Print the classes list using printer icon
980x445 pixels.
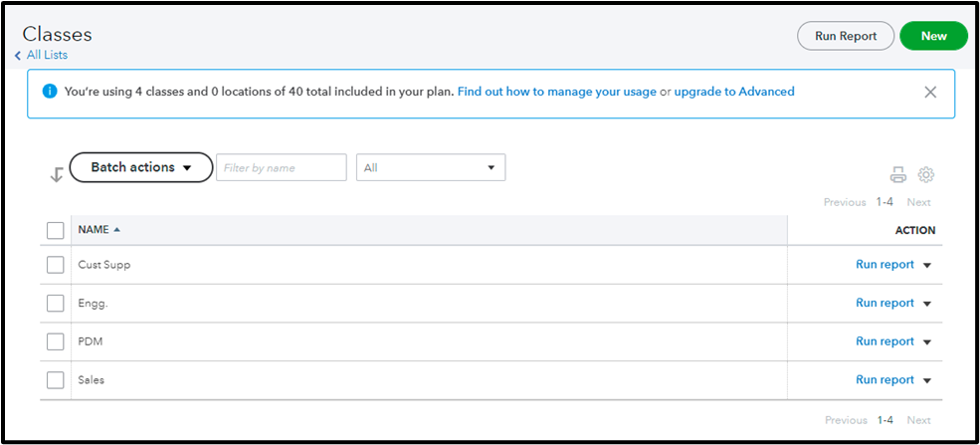pos(898,175)
